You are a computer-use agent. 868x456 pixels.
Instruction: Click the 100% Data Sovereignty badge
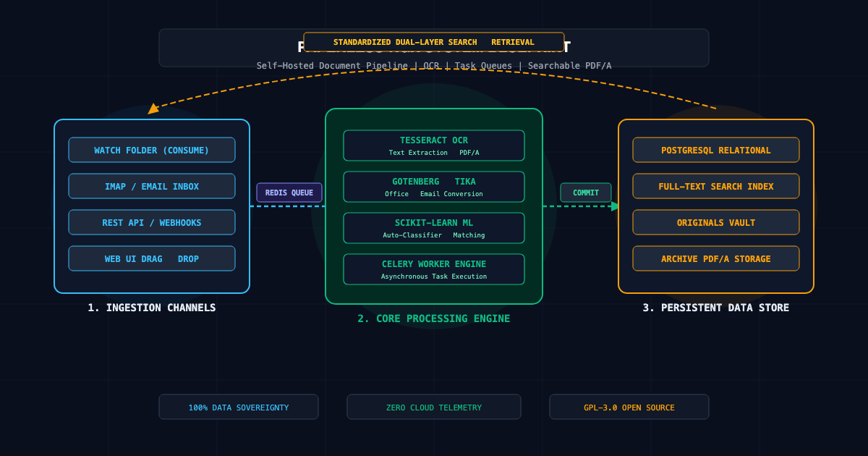pos(239,407)
